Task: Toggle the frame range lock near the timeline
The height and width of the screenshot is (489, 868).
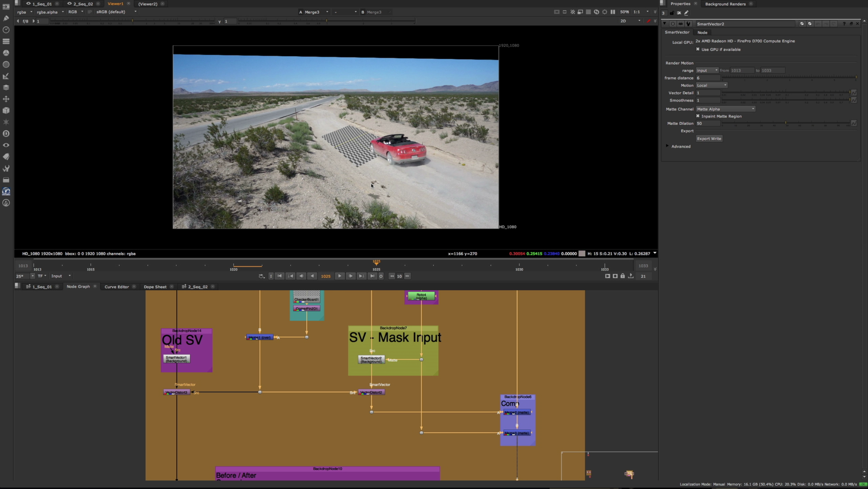Action: point(623,276)
